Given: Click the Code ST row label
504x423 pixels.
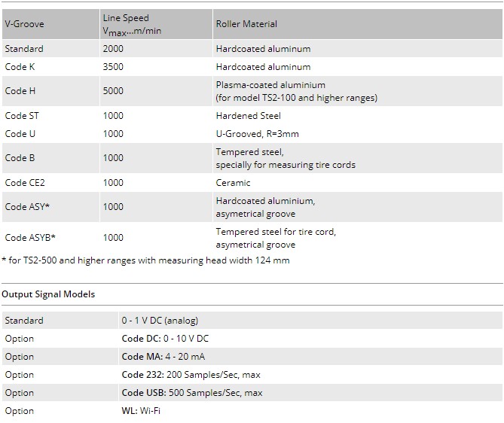Looking at the screenshot, I should [22, 116].
